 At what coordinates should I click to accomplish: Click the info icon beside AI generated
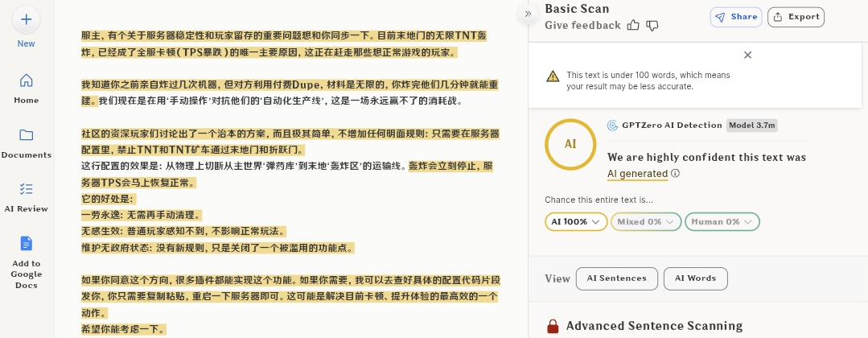(675, 174)
